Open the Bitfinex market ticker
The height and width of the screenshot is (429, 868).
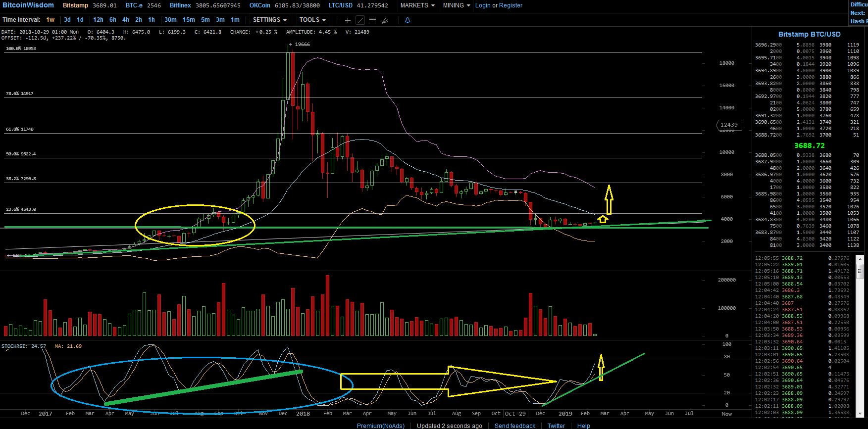[205, 5]
